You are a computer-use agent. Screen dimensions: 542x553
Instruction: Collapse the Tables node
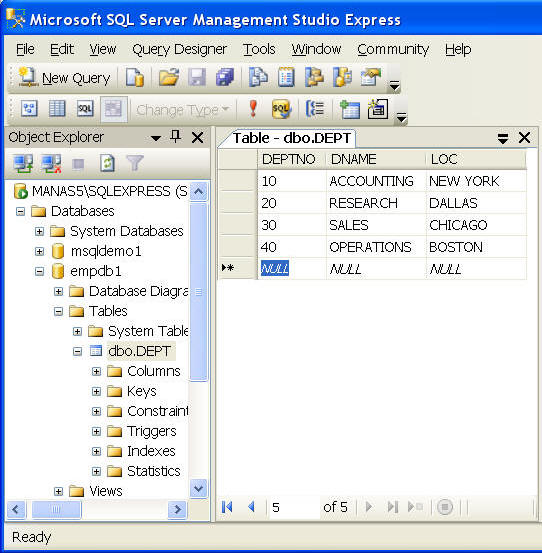click(x=59, y=311)
